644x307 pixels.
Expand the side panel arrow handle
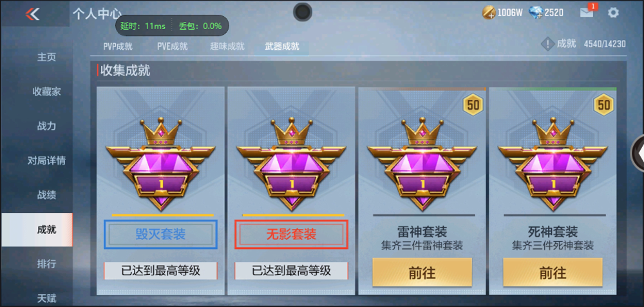pos(638,153)
